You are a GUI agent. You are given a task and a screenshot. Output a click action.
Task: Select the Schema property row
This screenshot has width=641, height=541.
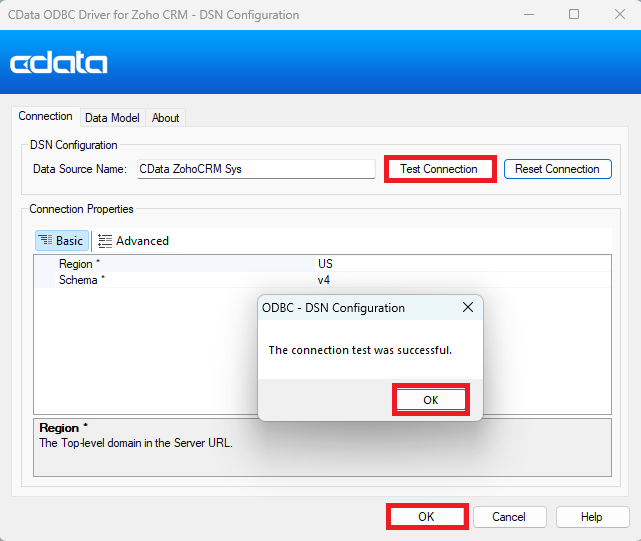click(323, 280)
